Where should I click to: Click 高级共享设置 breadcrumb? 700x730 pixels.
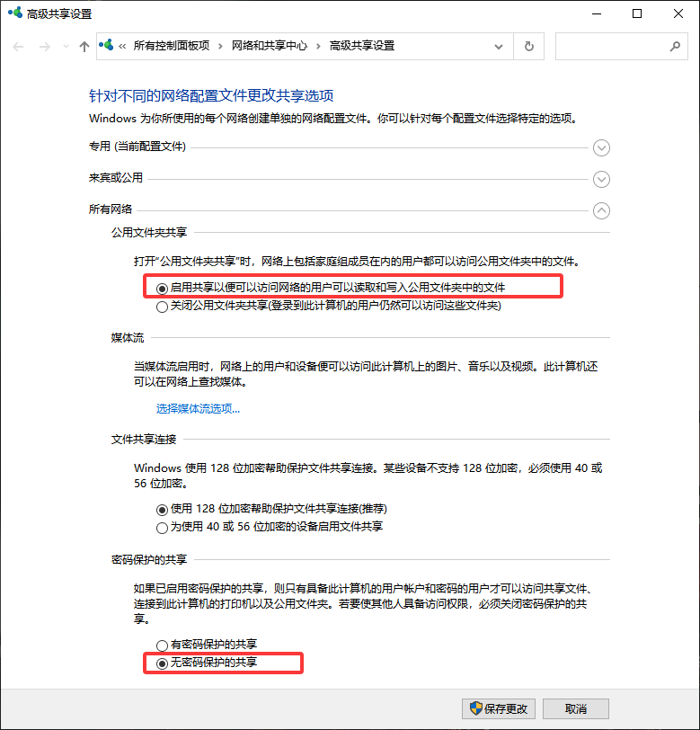pos(361,46)
